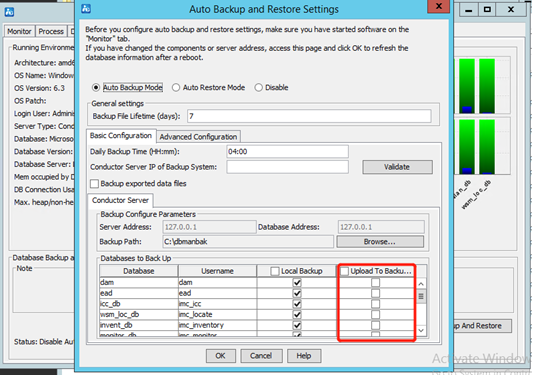Viewport: 533px width, 376px height.
Task: Check Upload To Backup for dam row
Action: (x=375, y=283)
